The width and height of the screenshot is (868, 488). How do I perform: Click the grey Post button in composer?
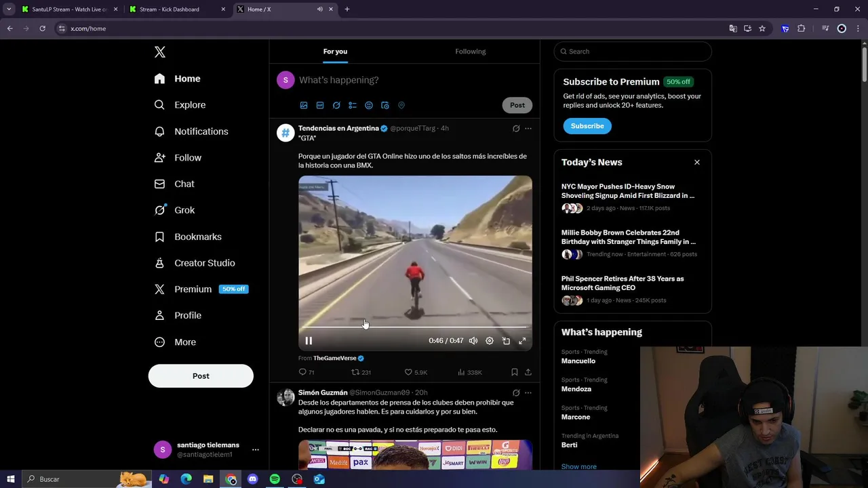tap(517, 105)
